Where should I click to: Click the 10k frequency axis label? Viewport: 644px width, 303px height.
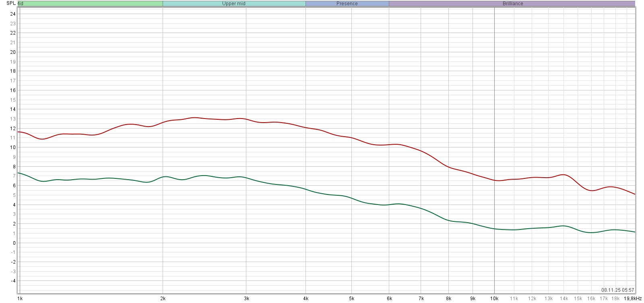coord(494,299)
